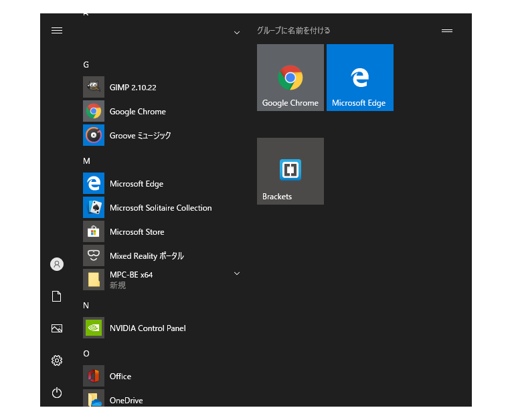
Task: Select the Mixed Reality ポータル label
Action: tap(147, 256)
